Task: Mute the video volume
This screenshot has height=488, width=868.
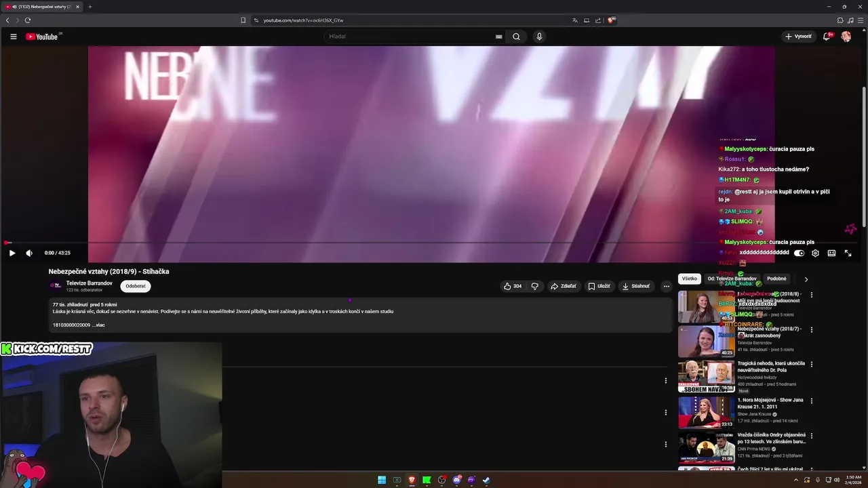Action: click(29, 253)
